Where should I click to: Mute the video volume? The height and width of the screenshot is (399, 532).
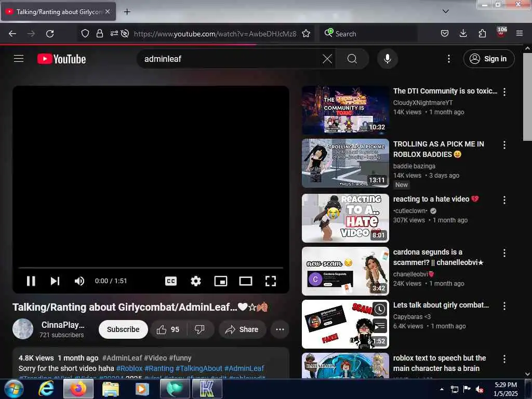(x=79, y=281)
